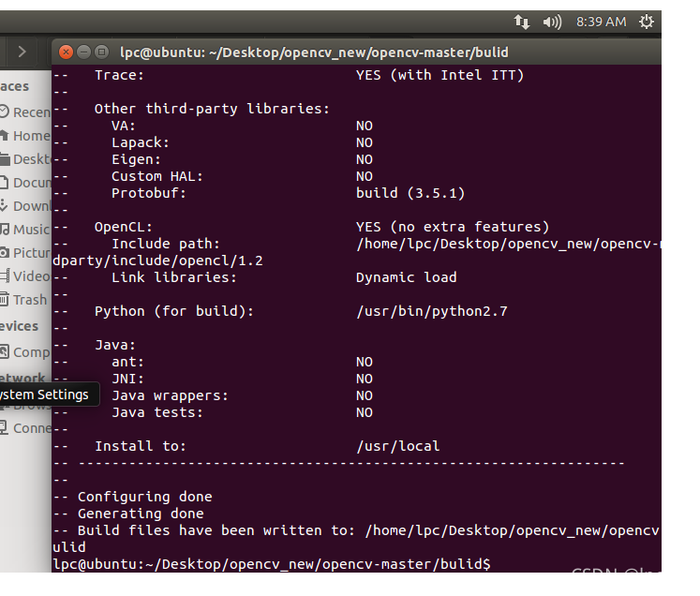
Task: Click the Downloads arrow icon
Action: 4,205
